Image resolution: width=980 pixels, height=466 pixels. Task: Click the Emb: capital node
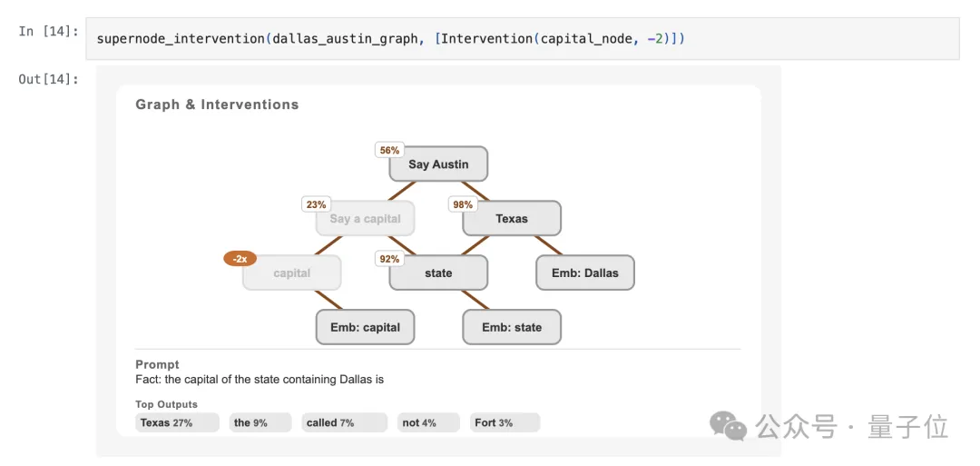pyautogui.click(x=365, y=328)
